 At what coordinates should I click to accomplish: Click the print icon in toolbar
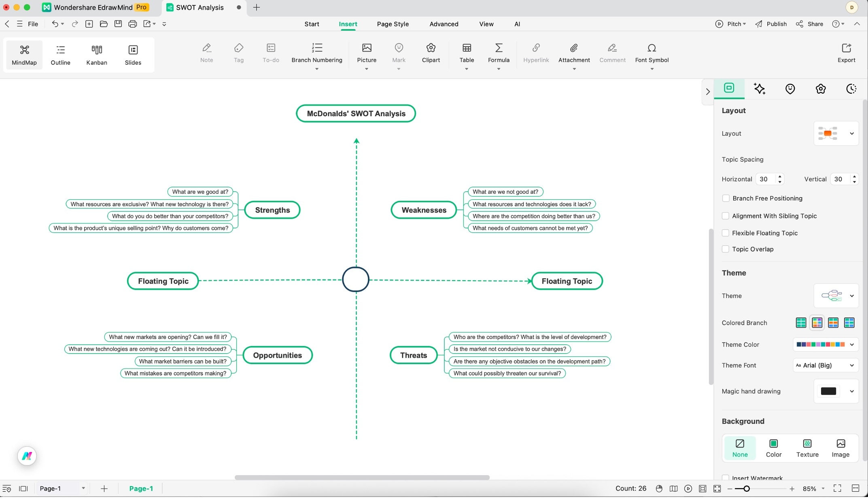132,24
